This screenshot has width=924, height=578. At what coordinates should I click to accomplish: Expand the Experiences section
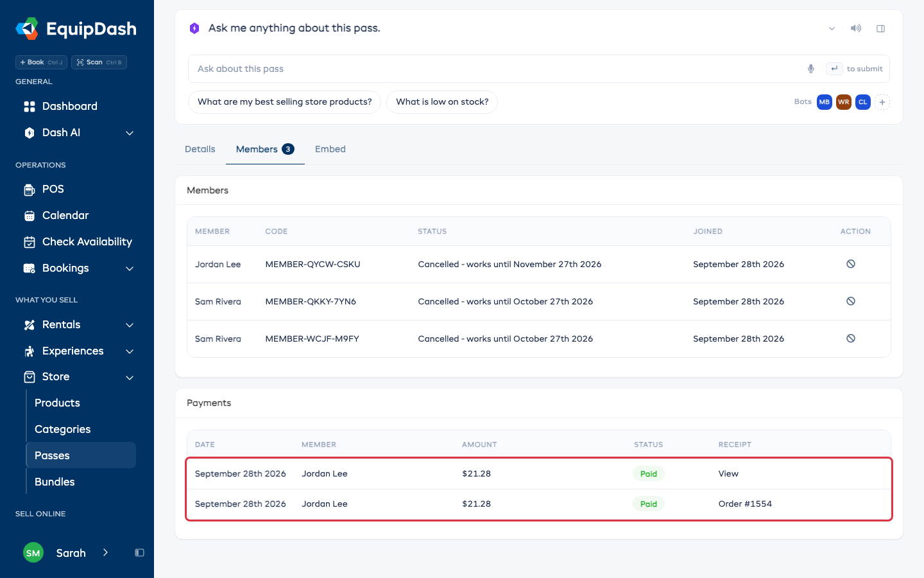coord(130,351)
